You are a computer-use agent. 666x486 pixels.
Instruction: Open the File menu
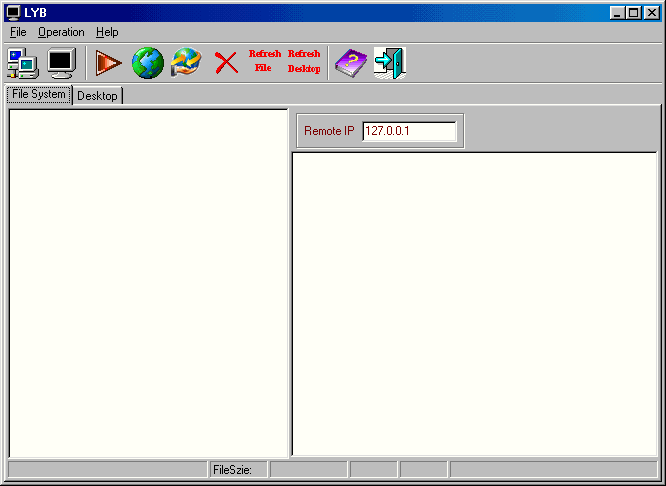(x=18, y=32)
